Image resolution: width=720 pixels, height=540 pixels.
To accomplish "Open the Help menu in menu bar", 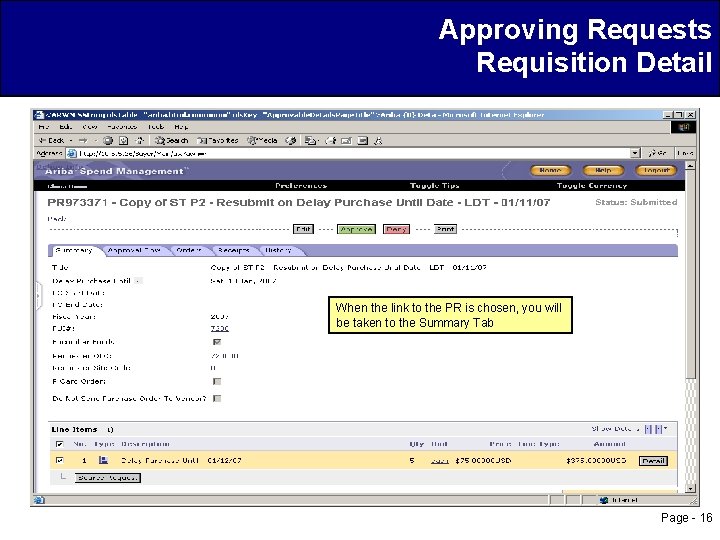I will [181, 127].
